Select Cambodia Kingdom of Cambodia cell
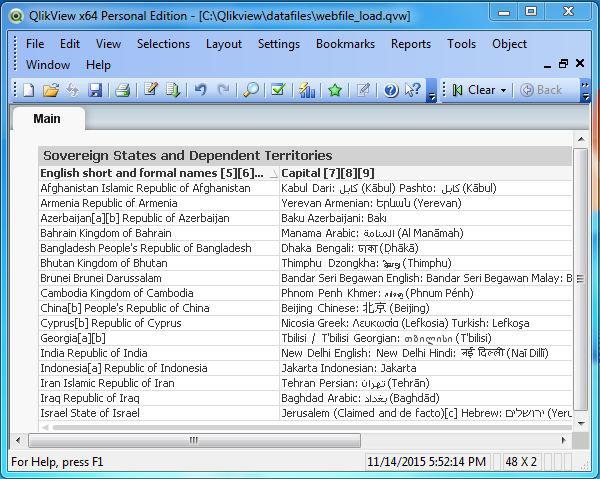 pyautogui.click(x=159, y=293)
